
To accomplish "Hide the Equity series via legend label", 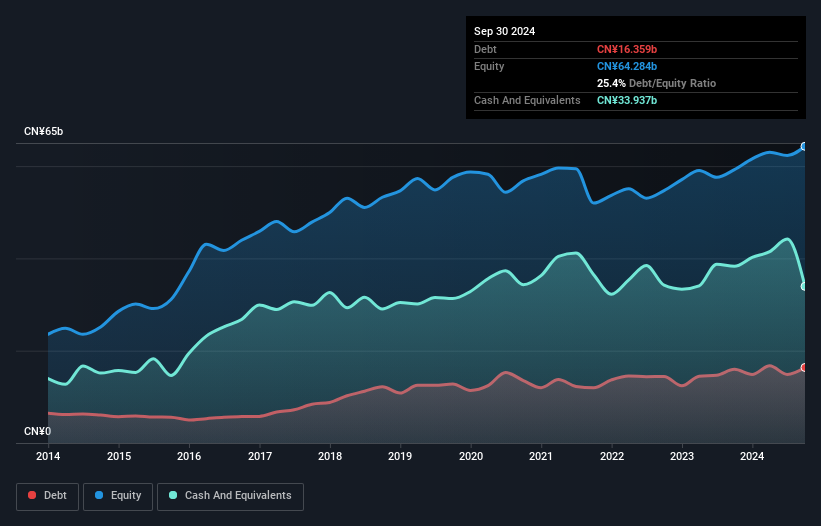I will pyautogui.click(x=125, y=496).
